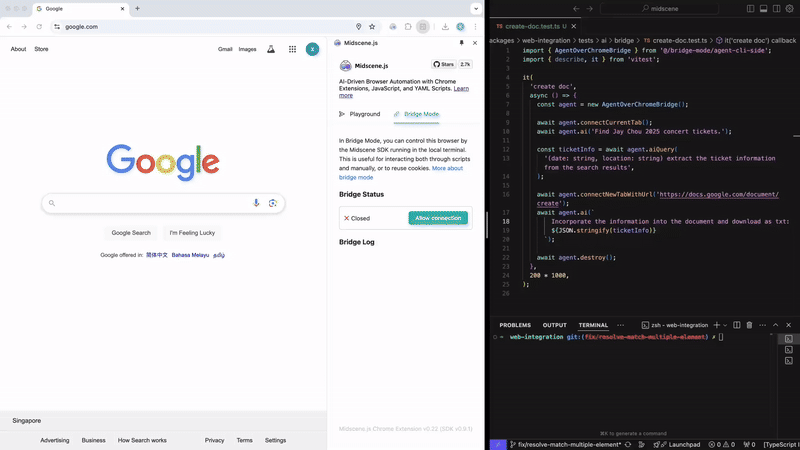Open the Advertising footer link
This screenshot has width=800, height=450.
point(55,440)
